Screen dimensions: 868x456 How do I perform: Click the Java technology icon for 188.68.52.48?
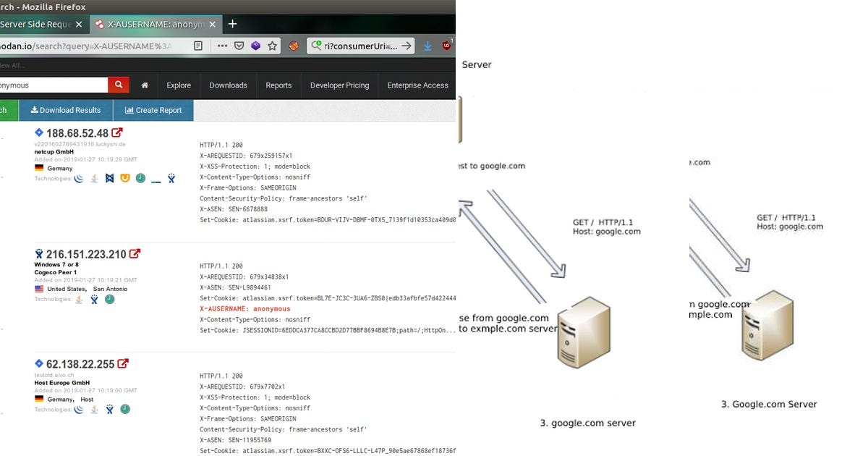pos(94,178)
